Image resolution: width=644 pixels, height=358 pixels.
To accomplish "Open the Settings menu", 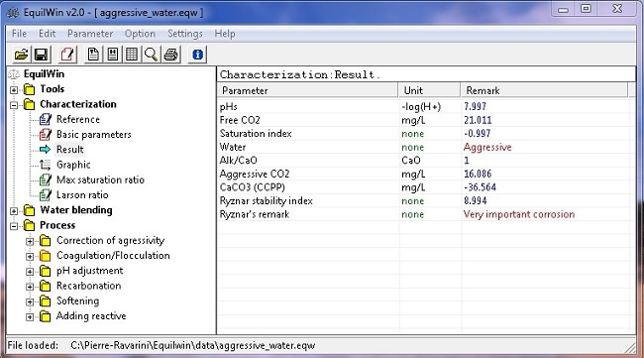I will (x=185, y=34).
